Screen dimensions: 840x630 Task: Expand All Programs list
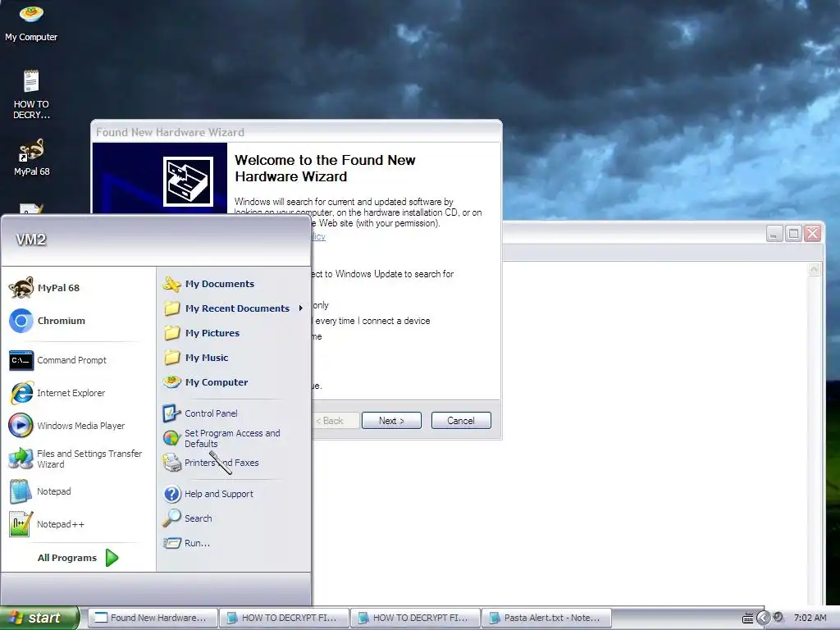78,558
